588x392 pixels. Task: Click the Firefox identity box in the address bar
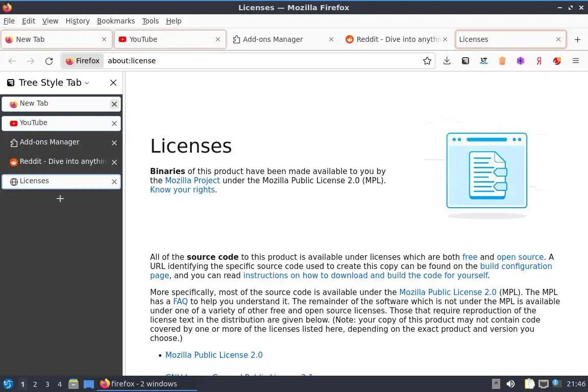click(83, 61)
